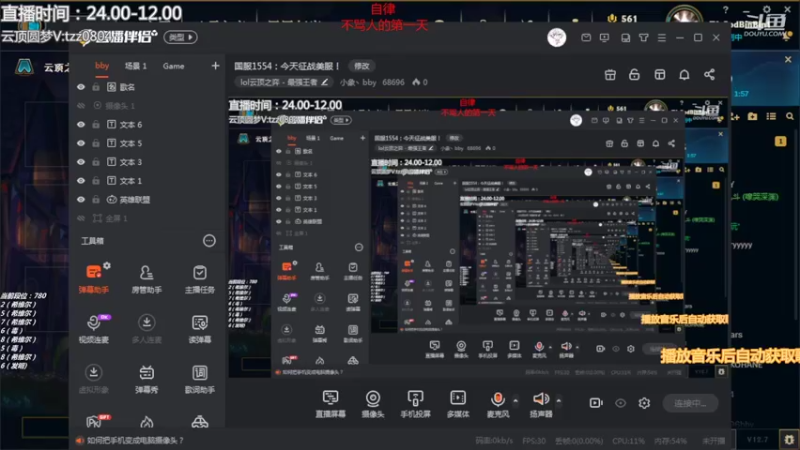
Task: Hide the 歌名 source layer
Action: (x=81, y=87)
